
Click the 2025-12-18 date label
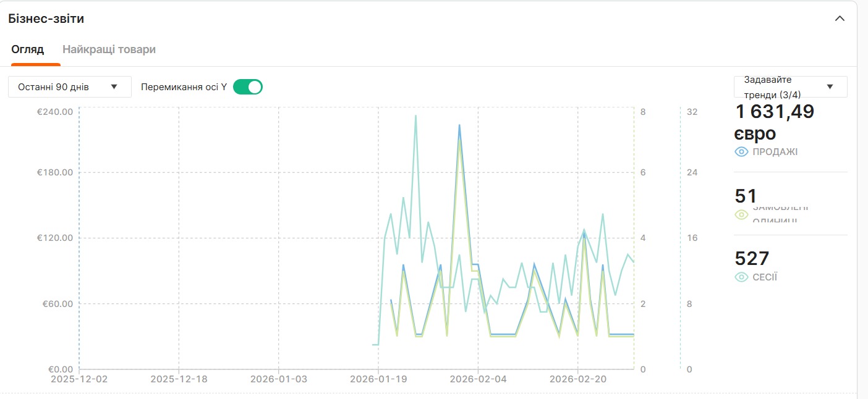point(179,379)
